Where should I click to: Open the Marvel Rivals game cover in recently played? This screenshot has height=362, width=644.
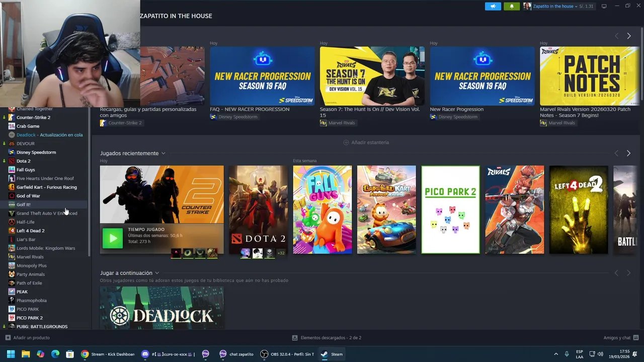(x=514, y=210)
